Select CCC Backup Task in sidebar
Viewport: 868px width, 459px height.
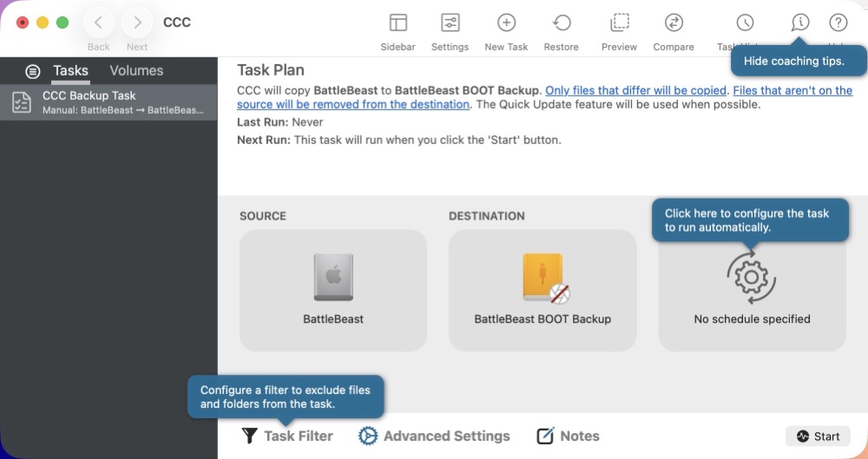click(x=108, y=102)
